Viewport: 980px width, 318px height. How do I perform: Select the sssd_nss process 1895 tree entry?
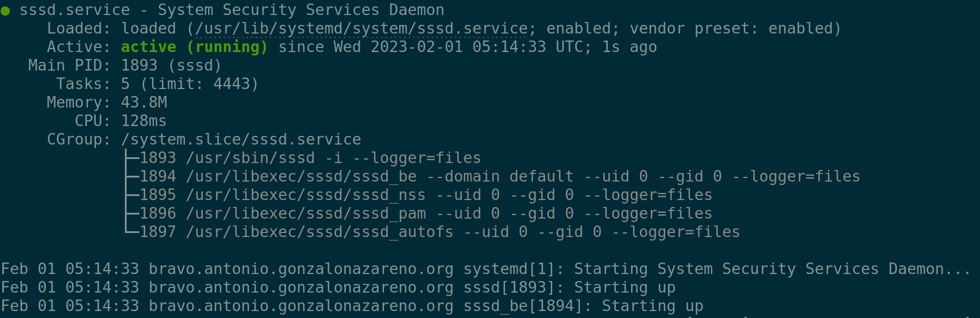tap(426, 195)
